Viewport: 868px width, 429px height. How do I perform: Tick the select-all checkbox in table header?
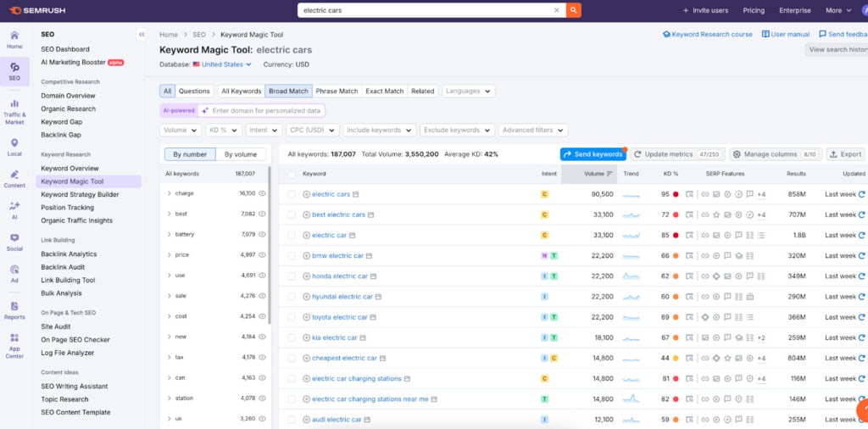point(292,174)
